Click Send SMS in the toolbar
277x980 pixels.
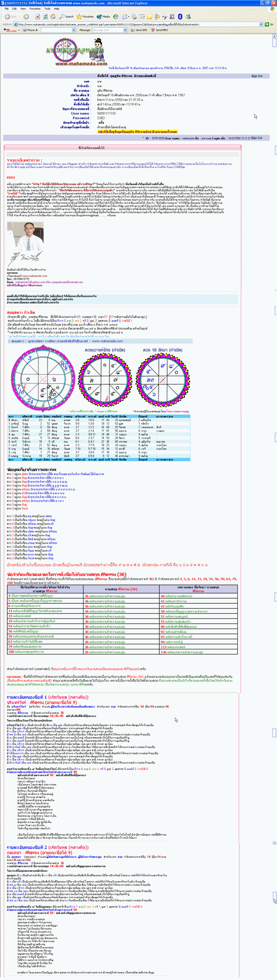pos(138,30)
